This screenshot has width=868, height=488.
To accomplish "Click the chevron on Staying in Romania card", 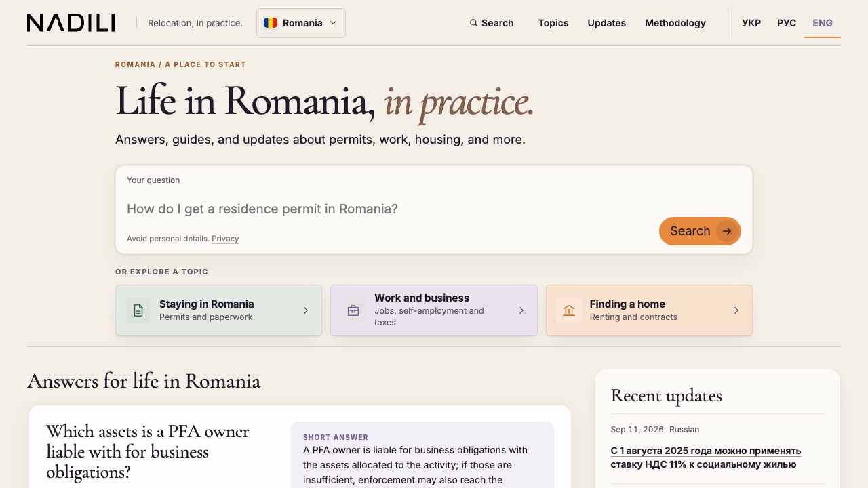I will [x=306, y=310].
